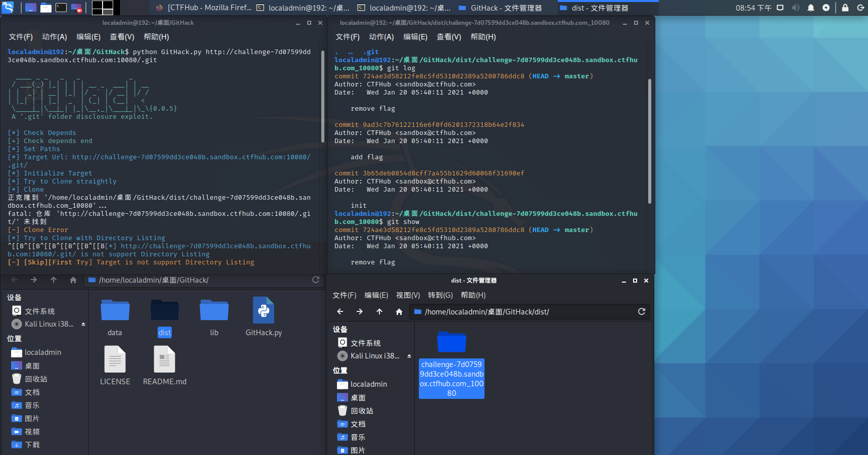This screenshot has width=868, height=455.
Task: Open power manager lightning icon
Action: point(826,8)
